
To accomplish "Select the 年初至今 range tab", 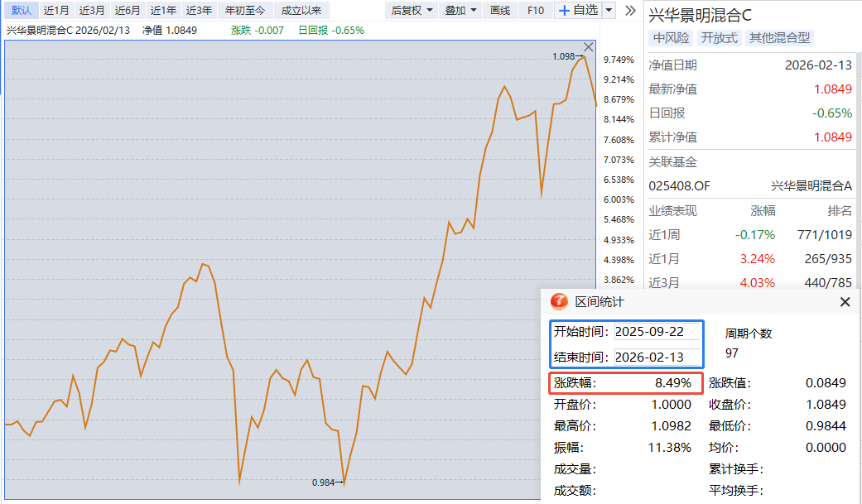I will click(244, 11).
